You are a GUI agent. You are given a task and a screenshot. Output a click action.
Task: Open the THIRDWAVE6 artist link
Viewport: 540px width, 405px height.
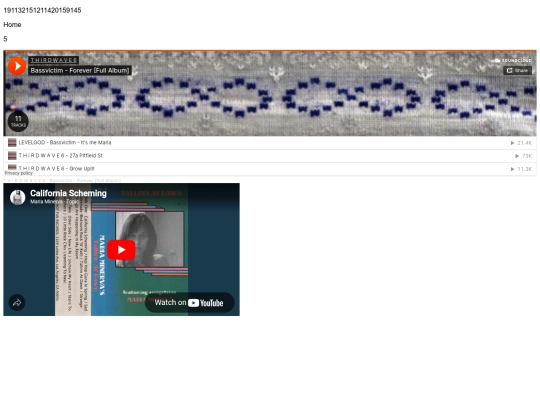(x=53, y=60)
